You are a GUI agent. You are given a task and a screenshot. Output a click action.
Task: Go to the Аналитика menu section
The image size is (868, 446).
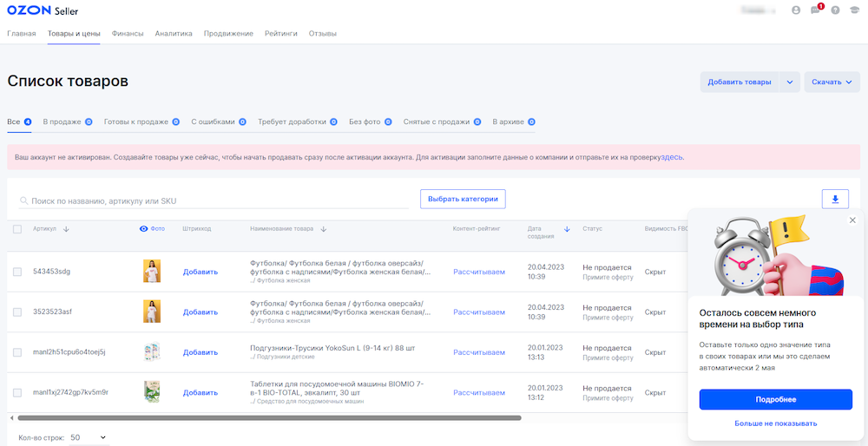click(174, 33)
